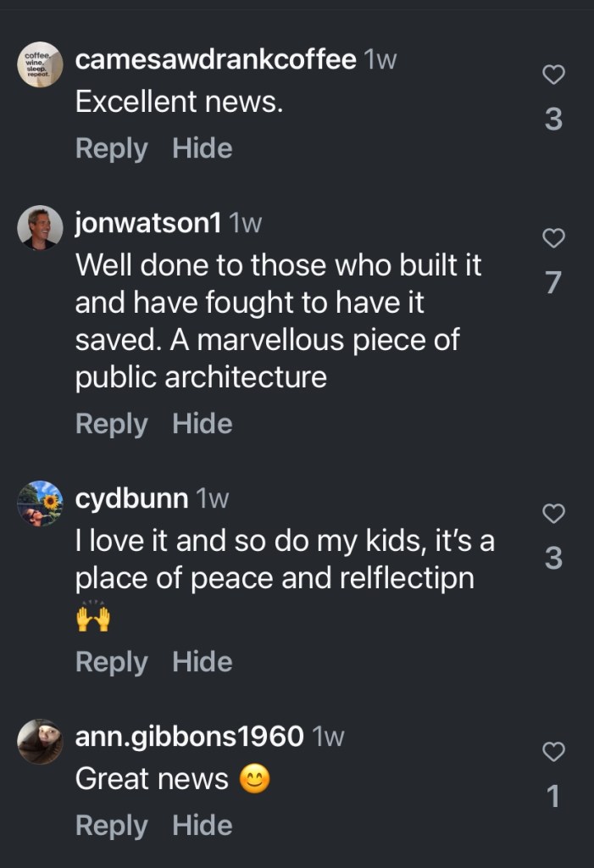594x868 pixels.
Task: Hide ann.gibbons1960's comment
Action: pos(202,825)
